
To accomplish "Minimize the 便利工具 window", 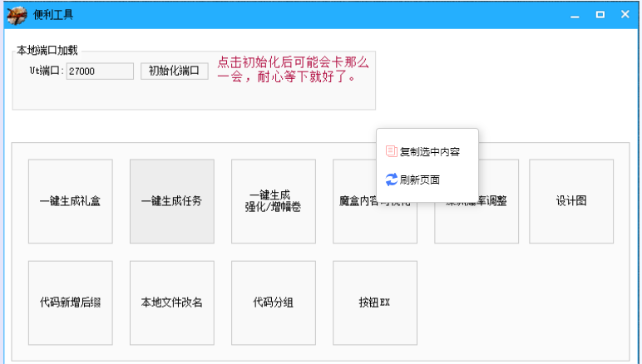I will pos(574,15).
